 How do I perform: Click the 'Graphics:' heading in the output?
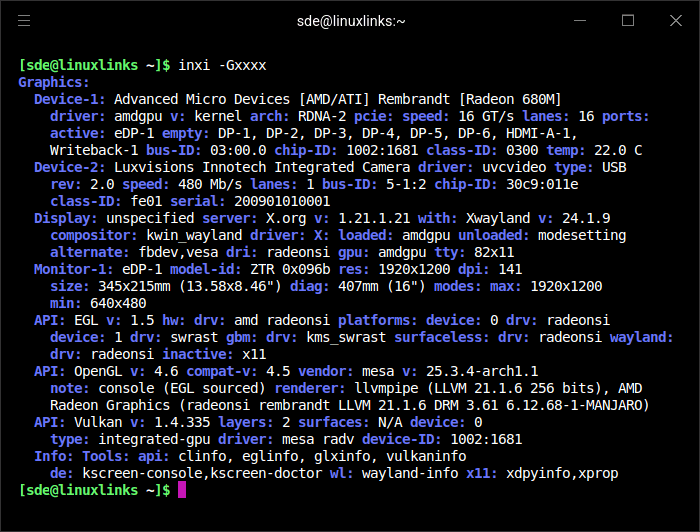tap(54, 82)
